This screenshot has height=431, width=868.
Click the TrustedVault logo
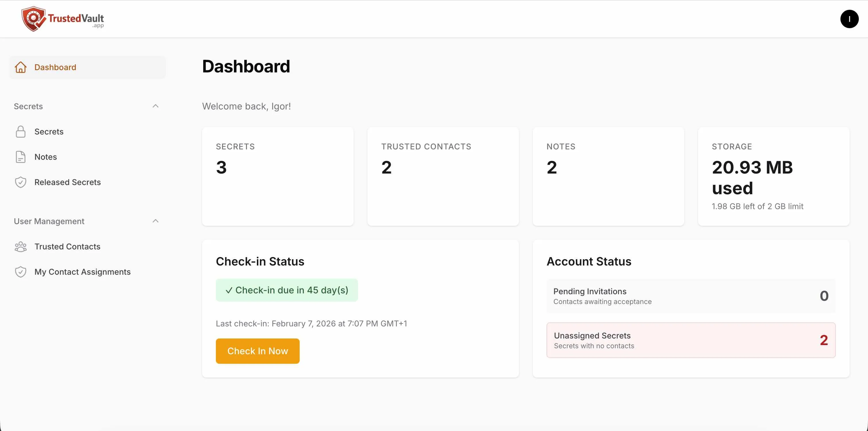tap(62, 19)
